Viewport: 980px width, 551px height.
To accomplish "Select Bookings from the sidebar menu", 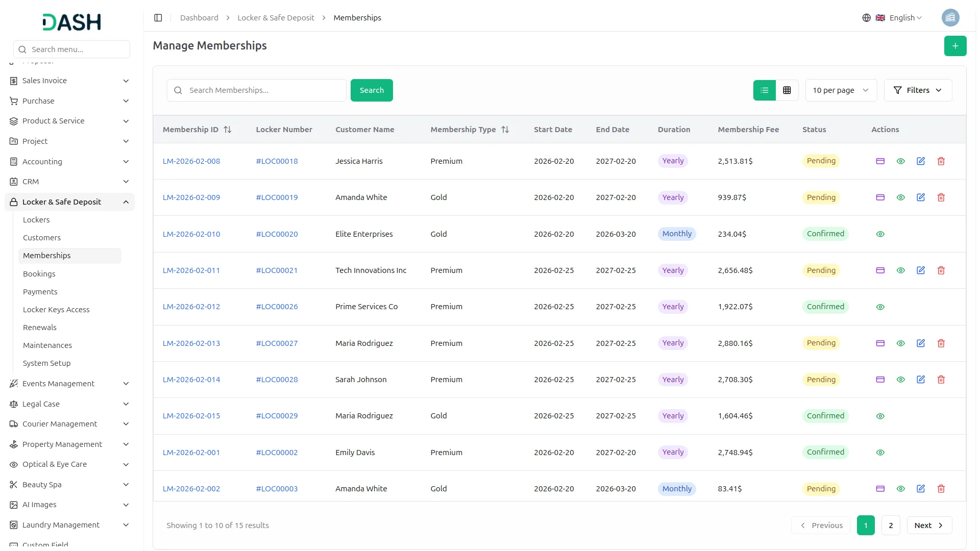I will click(39, 273).
